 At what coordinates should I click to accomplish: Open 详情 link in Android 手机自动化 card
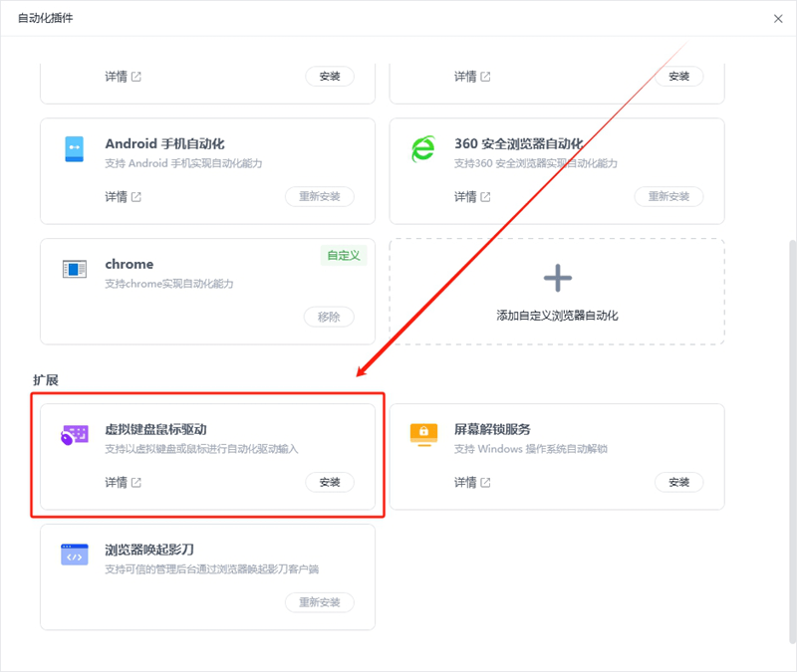pos(123,196)
